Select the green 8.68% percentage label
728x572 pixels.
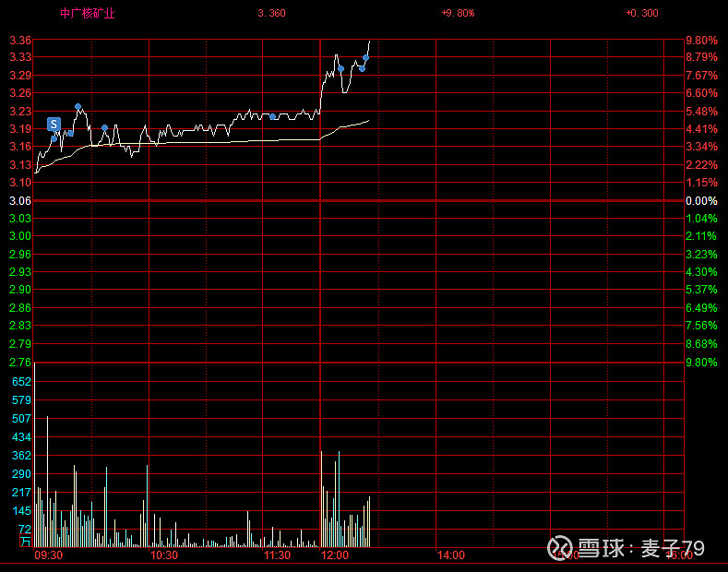[701, 343]
